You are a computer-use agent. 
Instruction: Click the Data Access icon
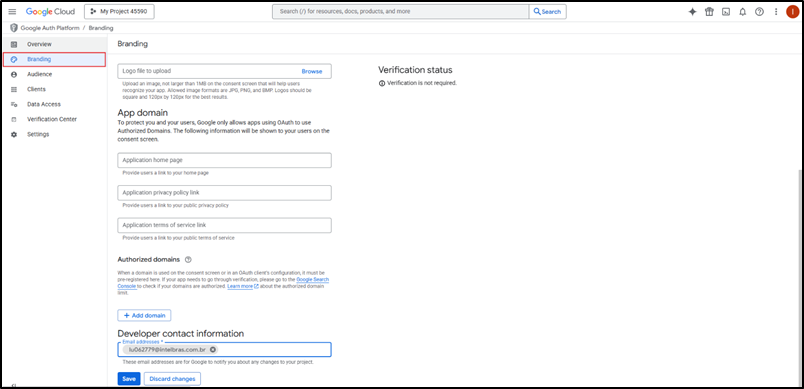pos(14,104)
